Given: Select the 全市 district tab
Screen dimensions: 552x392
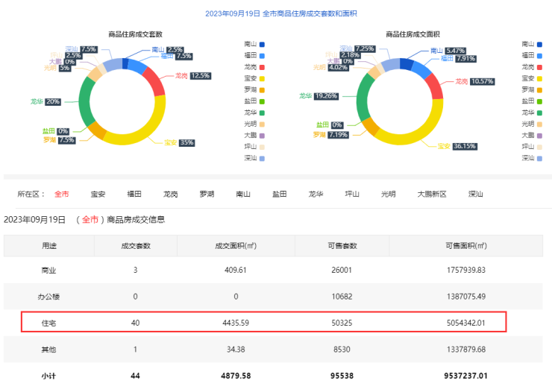Looking at the screenshot, I should pos(61,194).
